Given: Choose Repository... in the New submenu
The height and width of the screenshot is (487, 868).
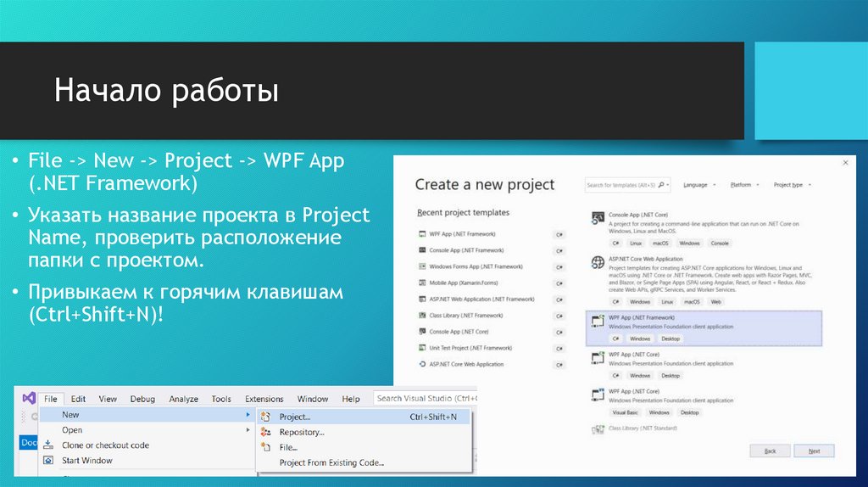Looking at the screenshot, I should click(x=302, y=432).
